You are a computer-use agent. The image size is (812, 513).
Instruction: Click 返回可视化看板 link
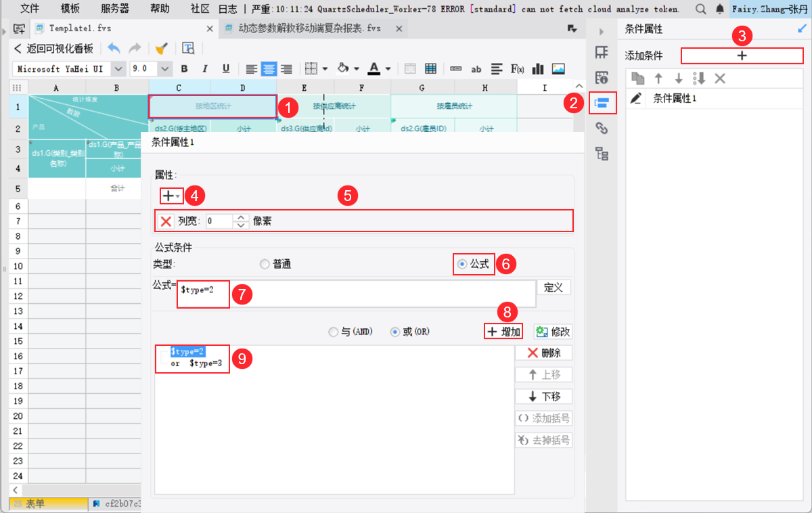[54, 48]
